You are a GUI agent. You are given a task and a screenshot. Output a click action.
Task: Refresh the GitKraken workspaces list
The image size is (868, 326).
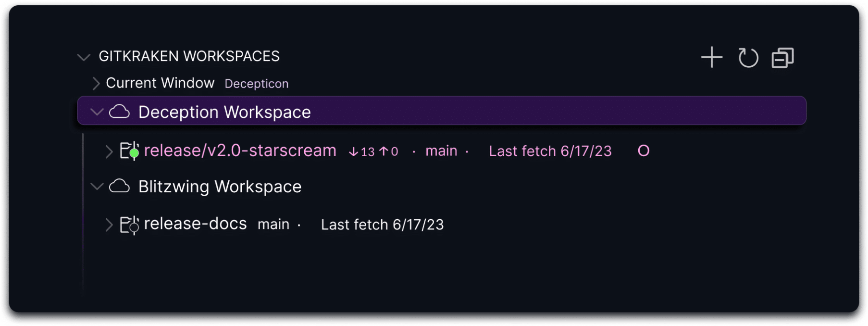point(748,58)
